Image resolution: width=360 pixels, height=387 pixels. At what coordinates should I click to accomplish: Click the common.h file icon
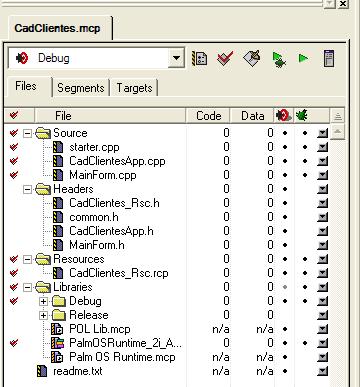58,217
